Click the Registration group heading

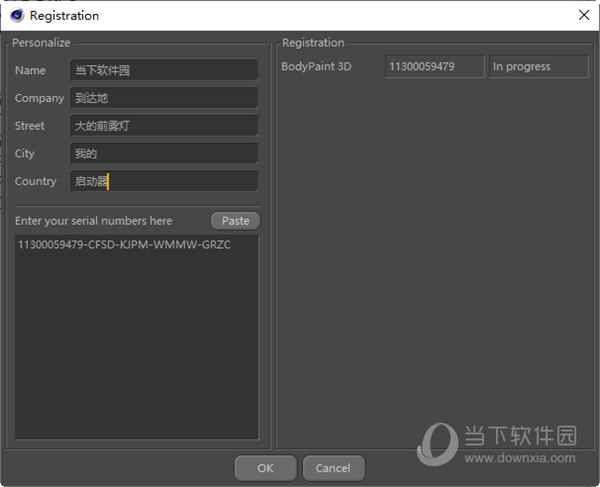pos(313,42)
